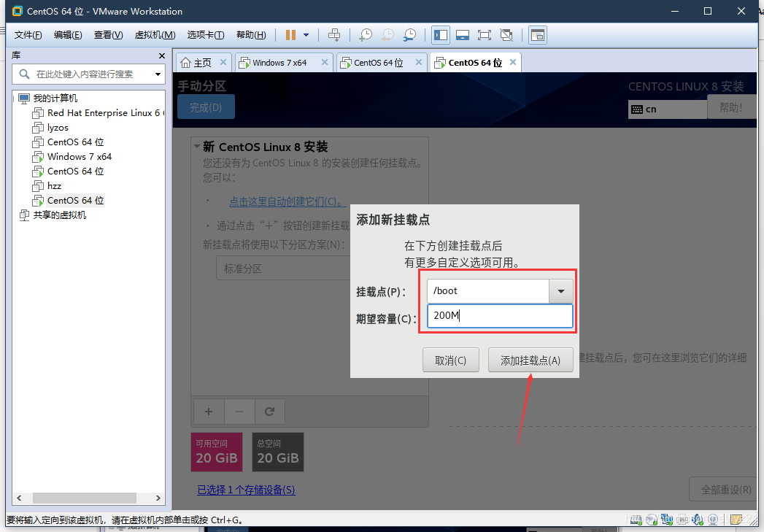The height and width of the screenshot is (532, 764).
Task: Click the reload storage configuration icon
Action: pos(269,412)
